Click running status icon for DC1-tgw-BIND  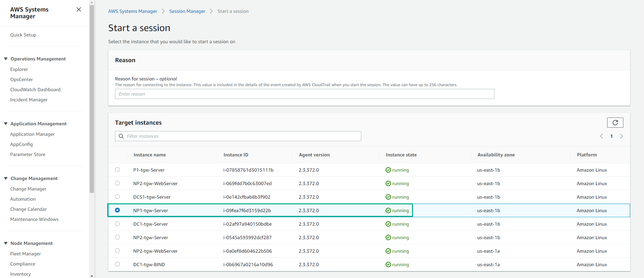click(388, 264)
